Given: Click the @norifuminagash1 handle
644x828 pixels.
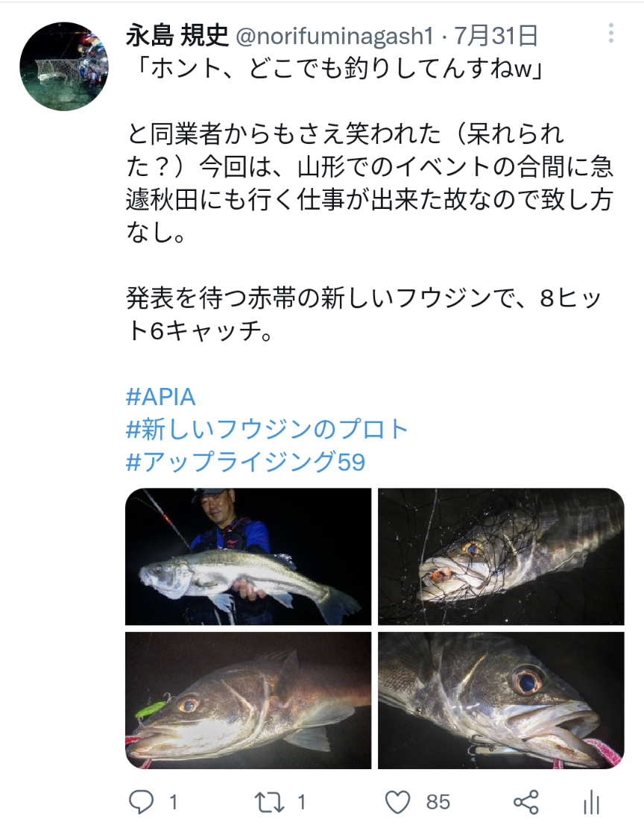Looking at the screenshot, I should [x=335, y=35].
